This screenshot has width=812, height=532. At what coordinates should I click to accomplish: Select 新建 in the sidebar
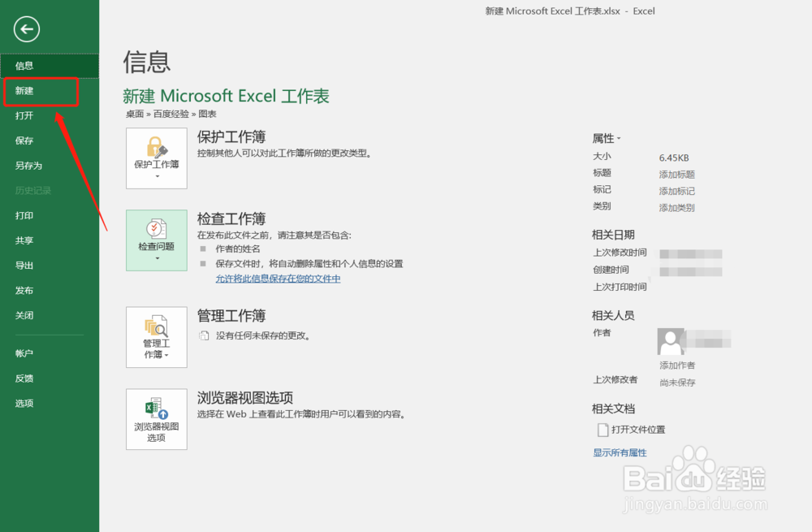24,92
